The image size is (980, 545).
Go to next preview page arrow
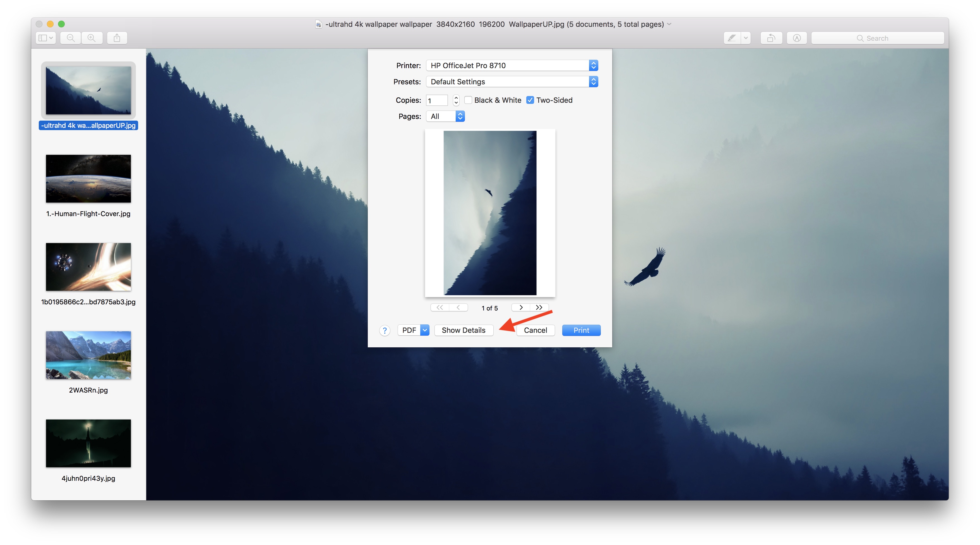point(521,307)
